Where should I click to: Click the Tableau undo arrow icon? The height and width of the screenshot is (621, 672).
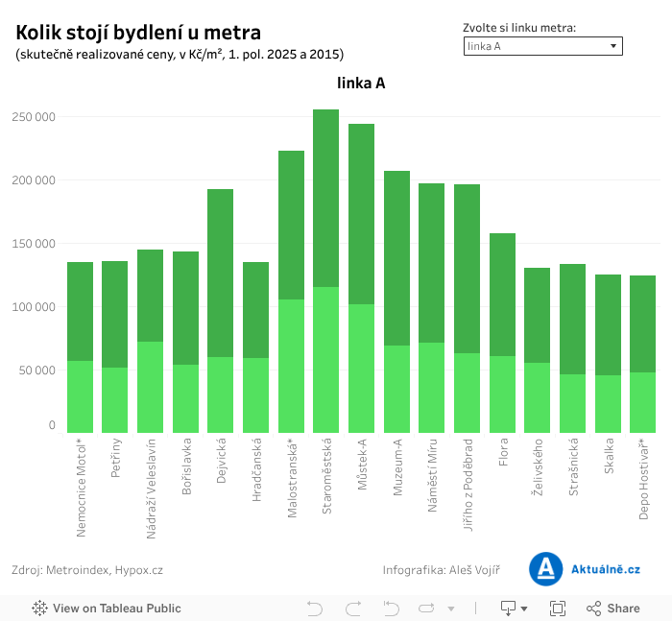(x=315, y=609)
